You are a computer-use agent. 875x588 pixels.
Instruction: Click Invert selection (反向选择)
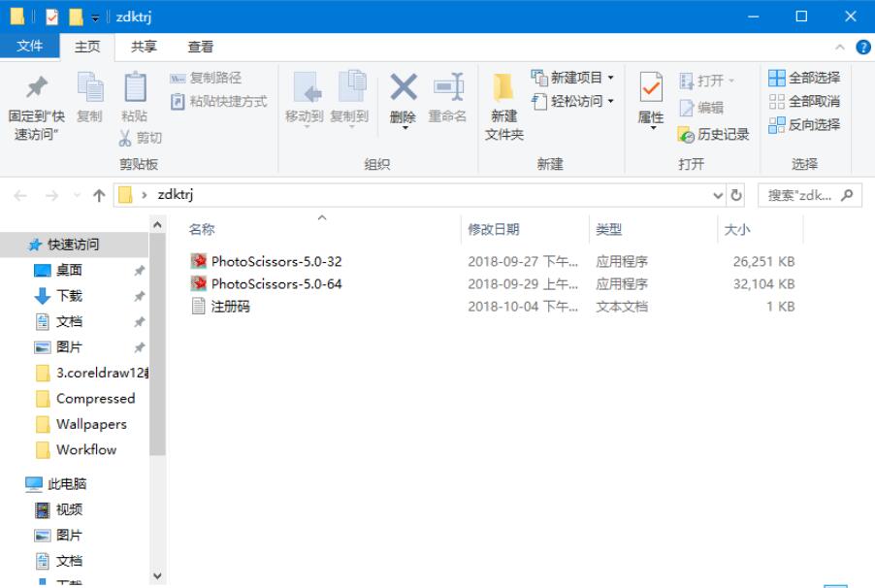point(804,124)
